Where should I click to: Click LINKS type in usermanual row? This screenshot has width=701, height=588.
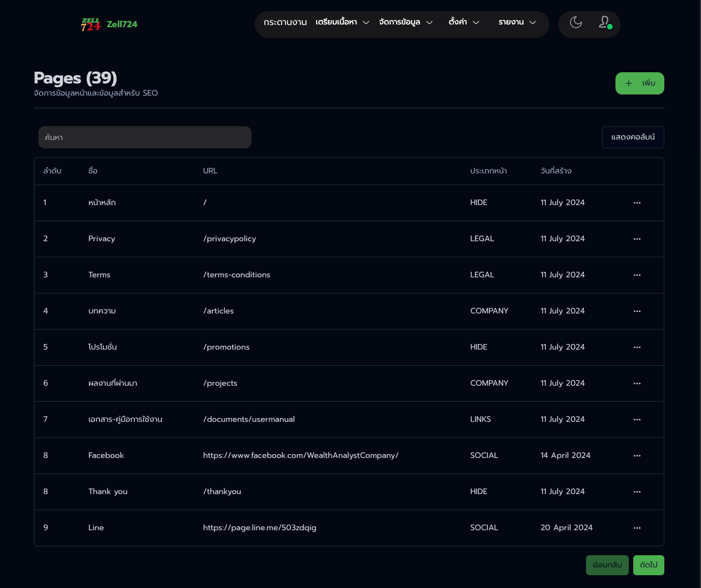click(x=480, y=420)
